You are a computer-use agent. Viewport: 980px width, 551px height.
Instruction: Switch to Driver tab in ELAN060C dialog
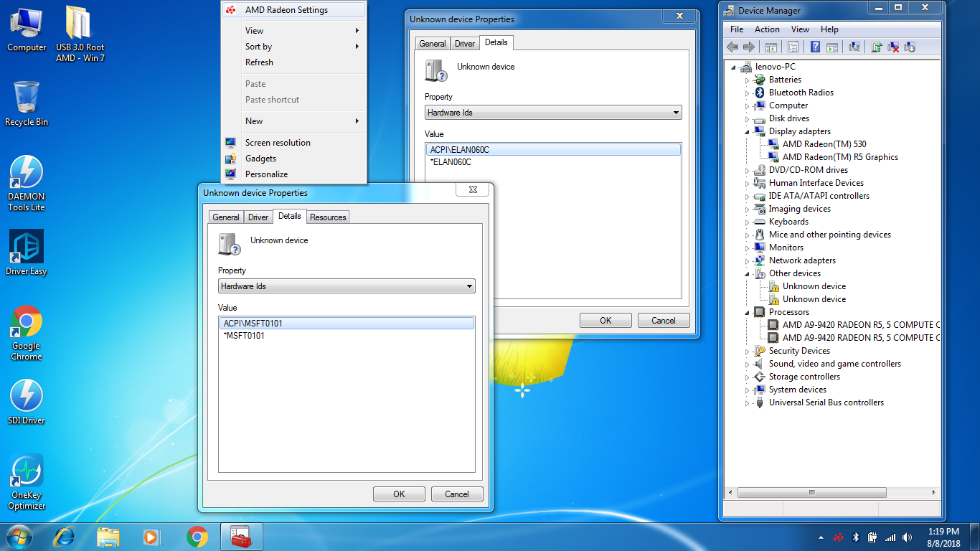pyautogui.click(x=465, y=44)
